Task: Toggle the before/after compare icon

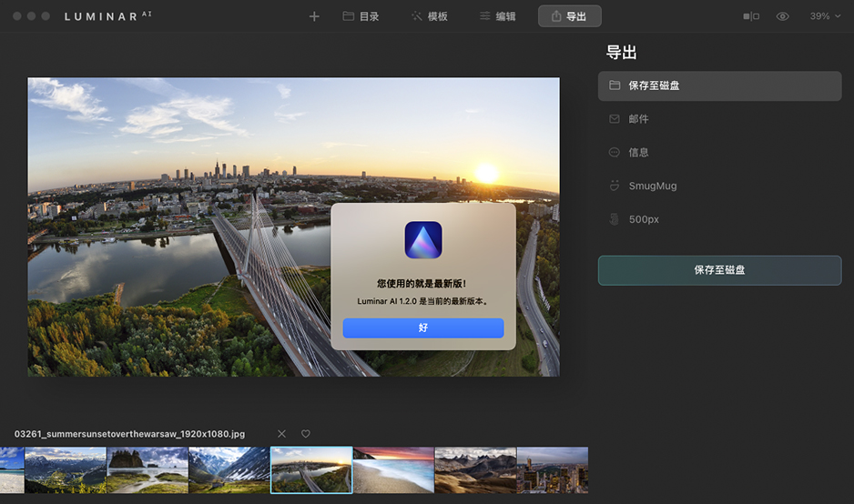Action: coord(751,16)
